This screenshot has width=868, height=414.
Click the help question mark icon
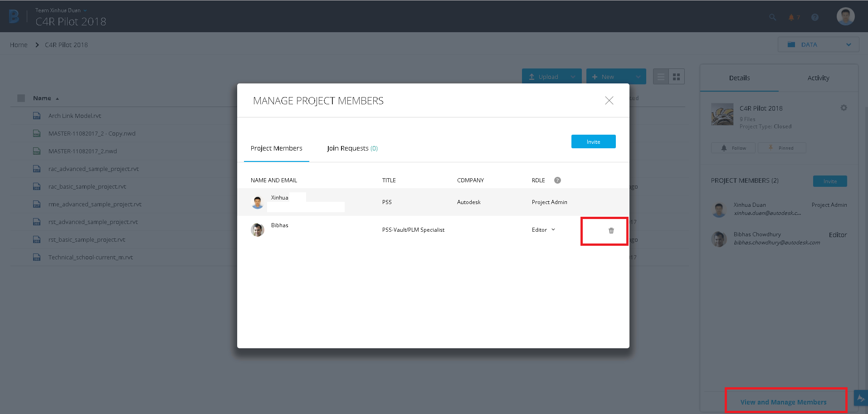click(x=815, y=17)
